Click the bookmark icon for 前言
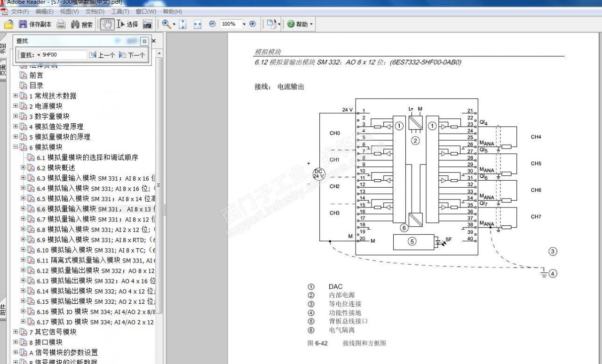602x364 pixels. tap(23, 75)
